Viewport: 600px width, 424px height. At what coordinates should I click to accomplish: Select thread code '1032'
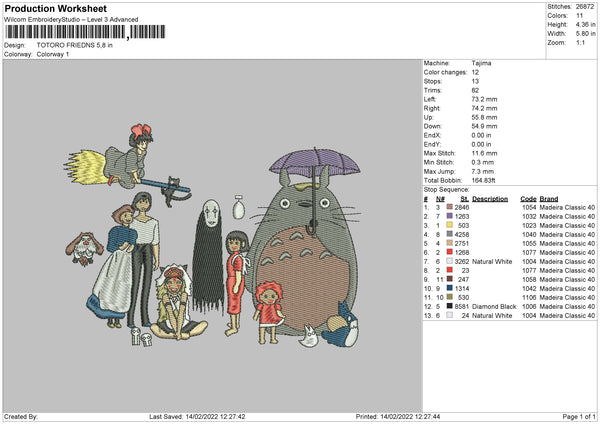click(529, 216)
